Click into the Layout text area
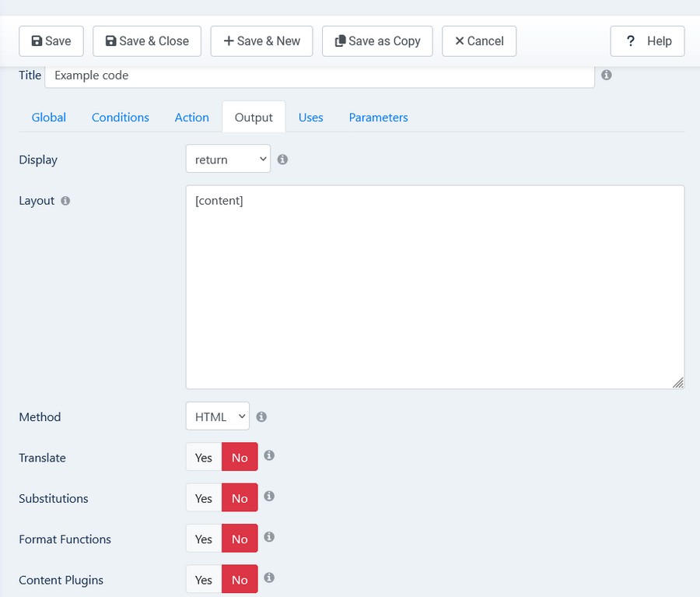Screen dimensions: 700x597 pos(435,286)
